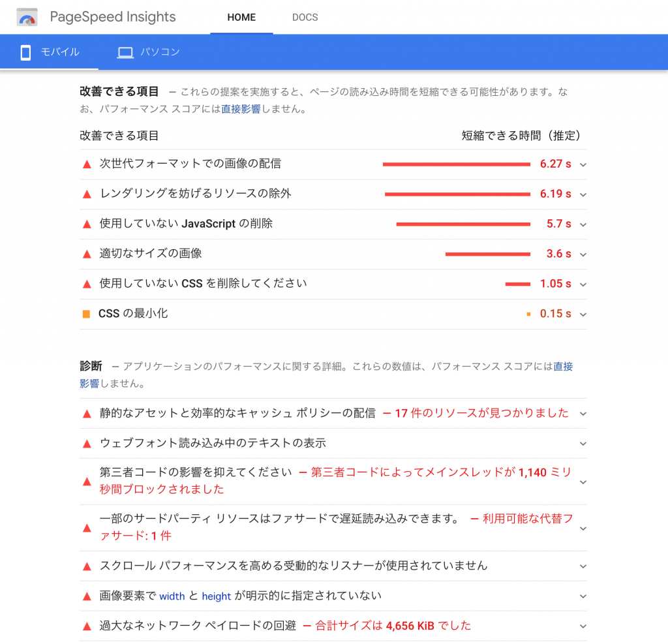The height and width of the screenshot is (644, 668).
Task: Click the 6.27 s red savings bar
Action: 456,164
